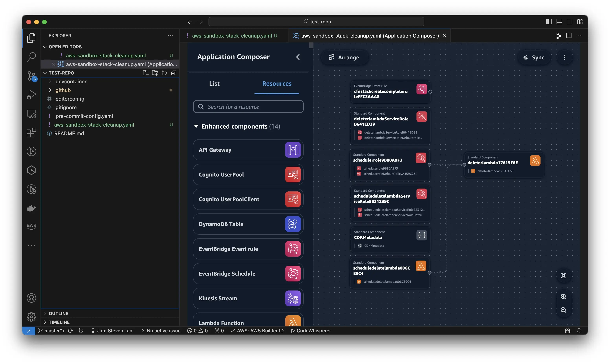Open Copilot status icon in status bar

tap(567, 331)
